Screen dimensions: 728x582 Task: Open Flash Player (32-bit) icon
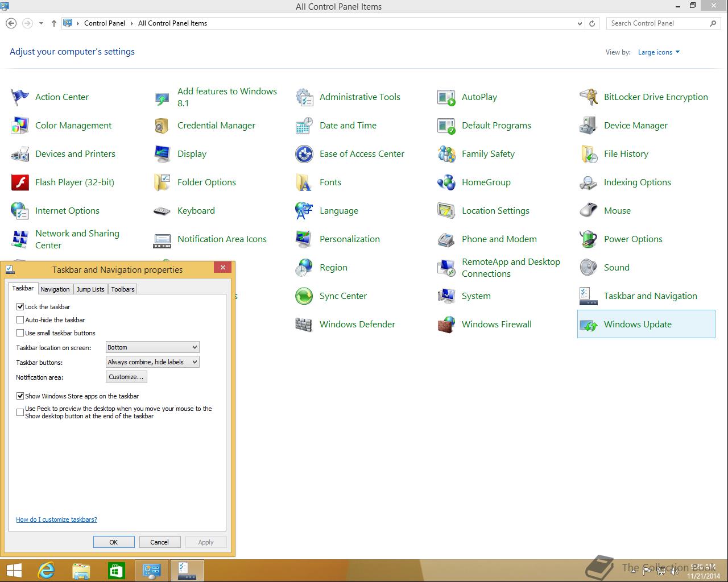20,182
